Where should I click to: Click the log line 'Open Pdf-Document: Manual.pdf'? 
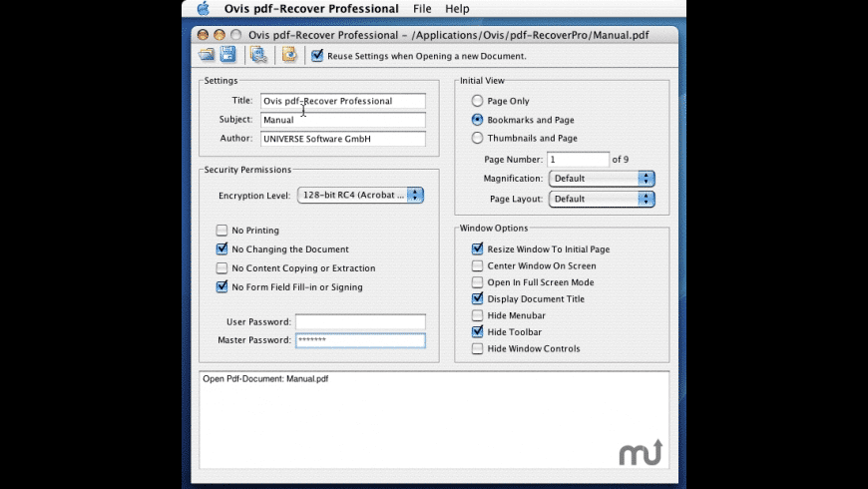pyautogui.click(x=265, y=379)
